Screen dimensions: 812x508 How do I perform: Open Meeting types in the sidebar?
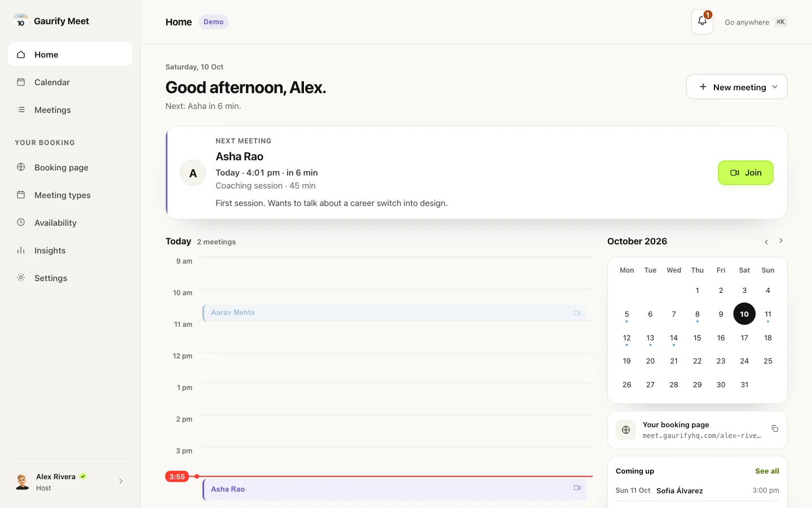click(x=70, y=195)
